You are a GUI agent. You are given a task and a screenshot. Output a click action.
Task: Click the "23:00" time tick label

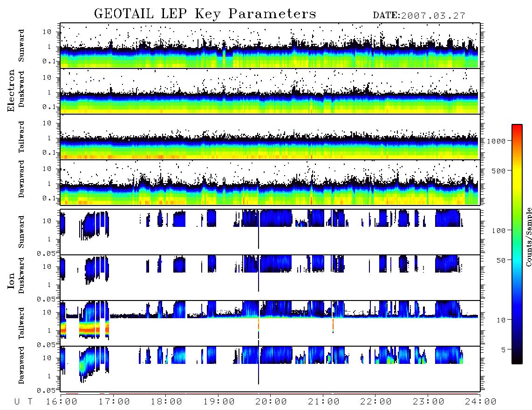click(x=429, y=402)
